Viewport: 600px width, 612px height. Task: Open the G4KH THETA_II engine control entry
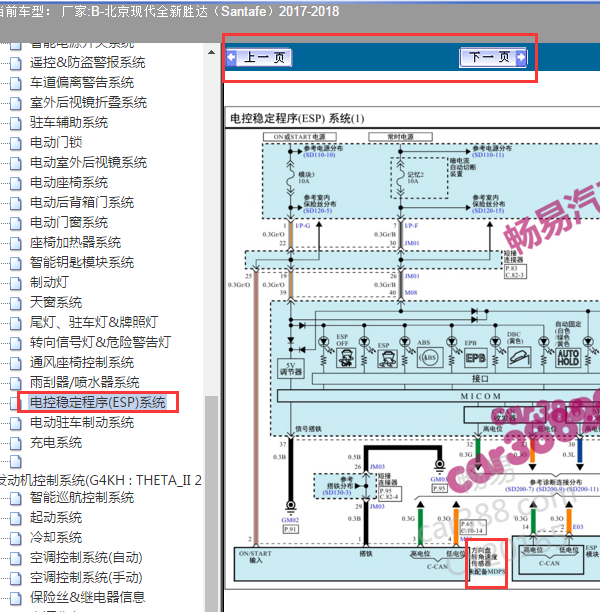[101, 480]
